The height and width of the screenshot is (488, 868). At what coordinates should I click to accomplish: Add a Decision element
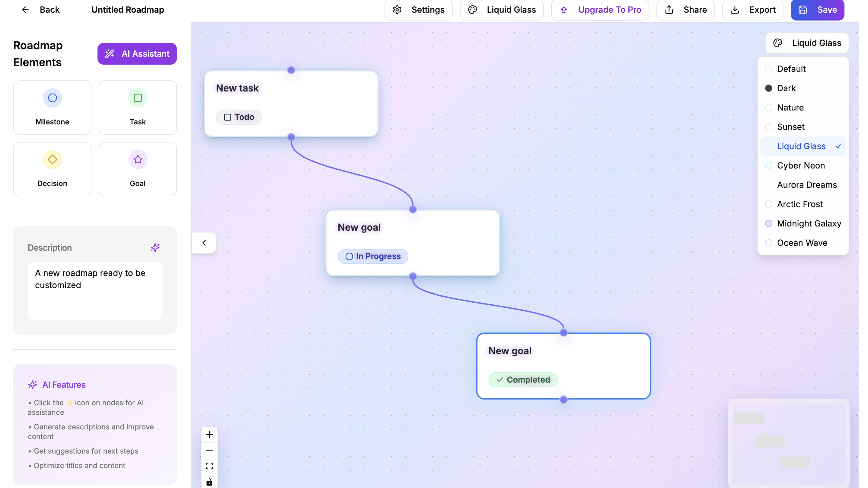[x=52, y=169]
